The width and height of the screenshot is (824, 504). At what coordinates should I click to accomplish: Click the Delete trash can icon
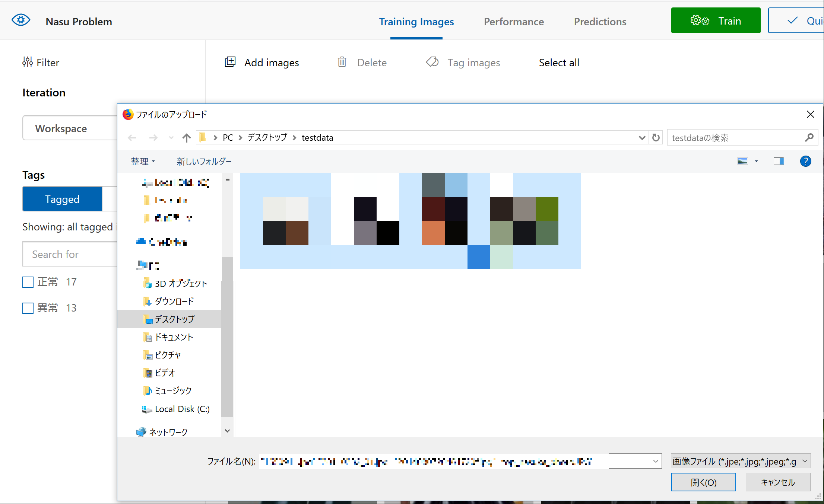[342, 62]
